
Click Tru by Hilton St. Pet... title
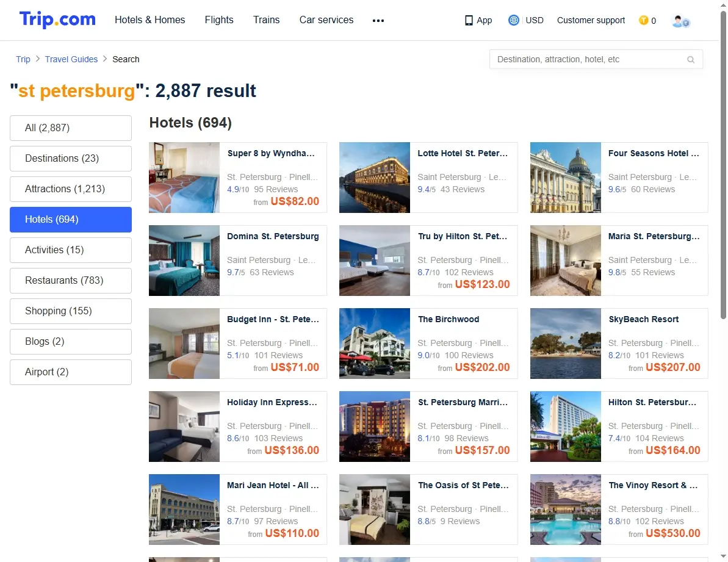pos(463,237)
